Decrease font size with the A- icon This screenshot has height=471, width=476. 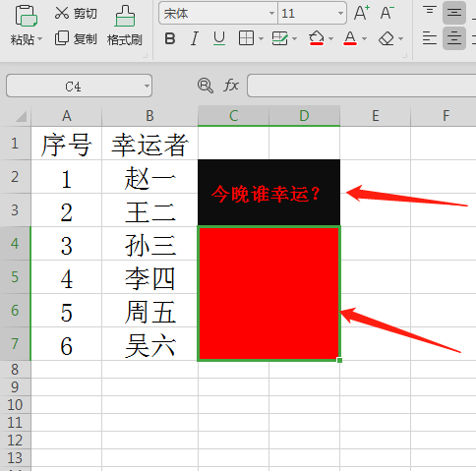387,13
